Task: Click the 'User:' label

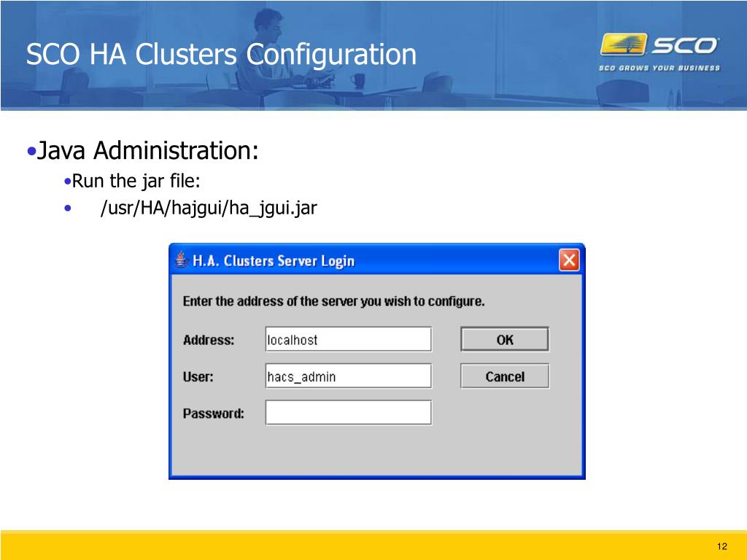Action: point(198,377)
